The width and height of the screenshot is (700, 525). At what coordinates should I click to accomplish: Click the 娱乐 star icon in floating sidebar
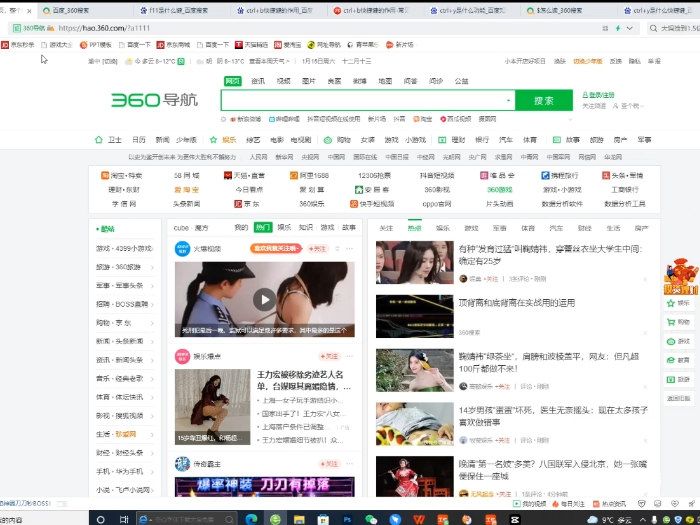pos(671,303)
